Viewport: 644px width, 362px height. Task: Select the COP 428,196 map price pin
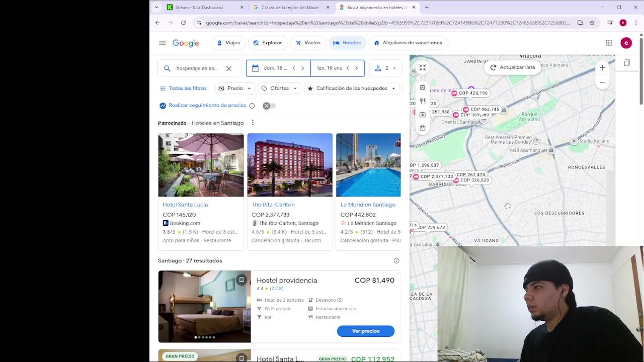470,93
